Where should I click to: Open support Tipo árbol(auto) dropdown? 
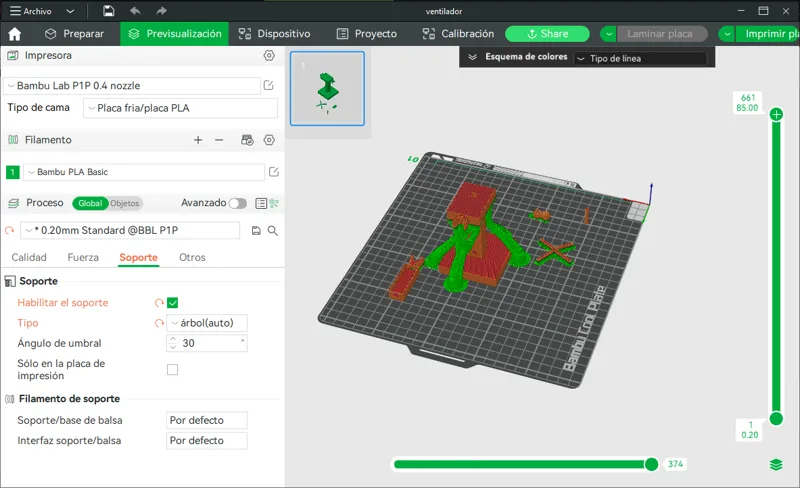click(207, 323)
